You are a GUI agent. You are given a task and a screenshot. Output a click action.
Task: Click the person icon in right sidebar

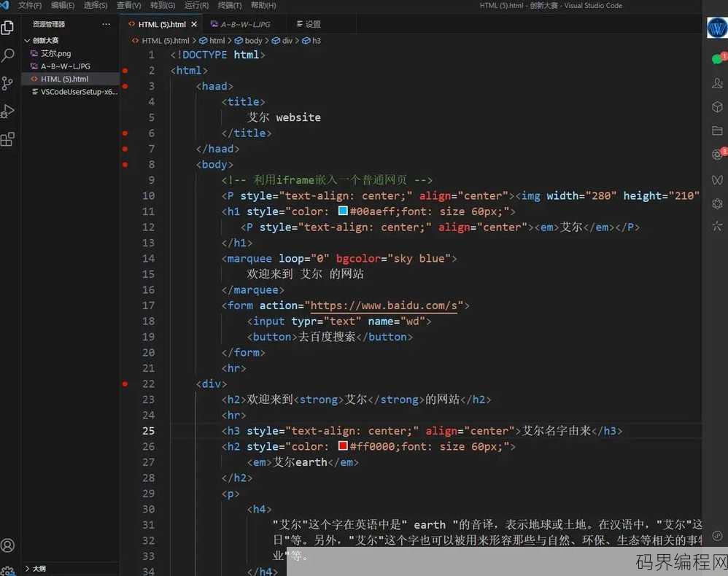(x=717, y=83)
